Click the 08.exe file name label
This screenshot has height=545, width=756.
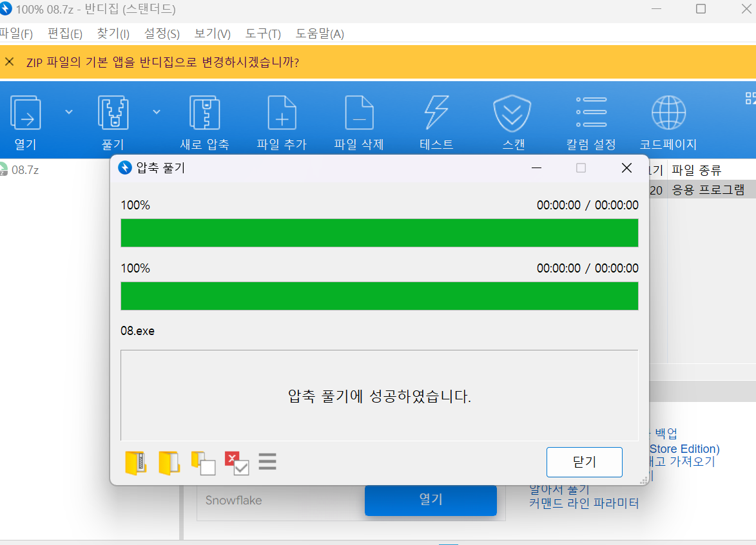tap(137, 331)
